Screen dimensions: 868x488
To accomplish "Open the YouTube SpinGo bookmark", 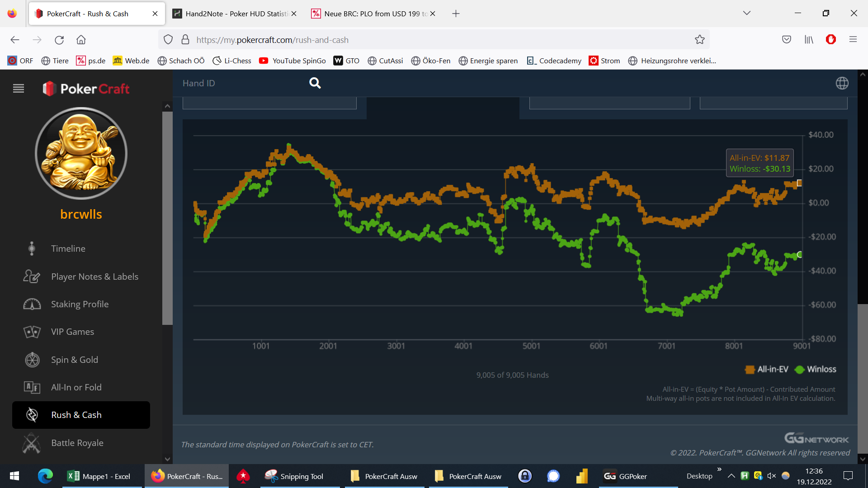I will click(292, 61).
